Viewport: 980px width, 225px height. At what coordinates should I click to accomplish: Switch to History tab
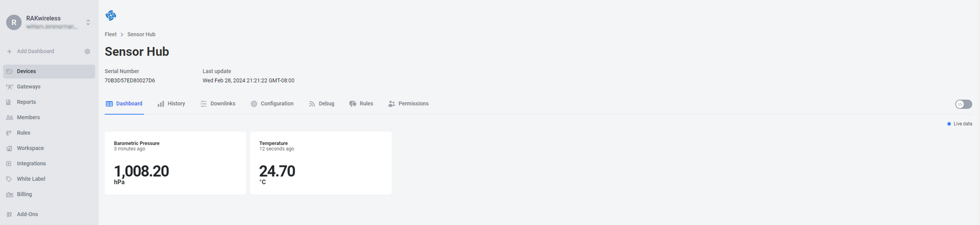click(171, 104)
